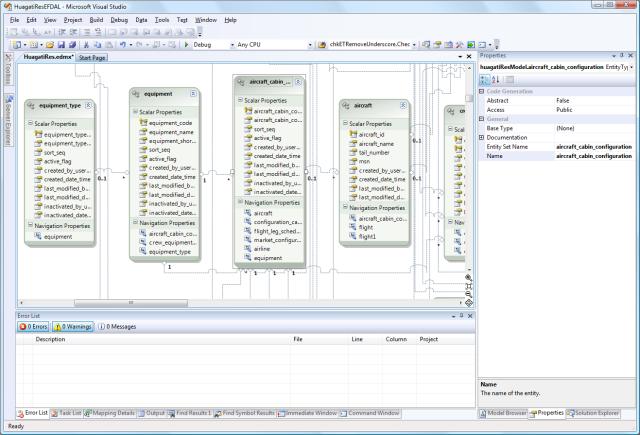Switch Properties to Categorized view
This screenshot has height=435, width=640.
[484, 80]
